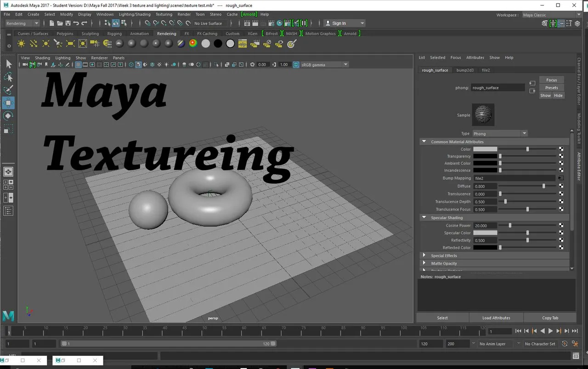Click the Save Scene floppy icon
This screenshot has height=369, width=588.
[x=68, y=23]
